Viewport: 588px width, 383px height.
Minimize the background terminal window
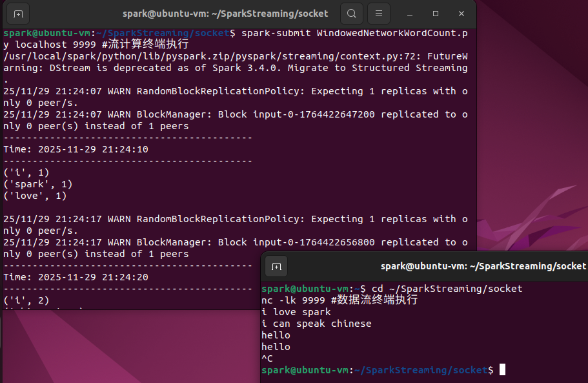click(x=409, y=13)
